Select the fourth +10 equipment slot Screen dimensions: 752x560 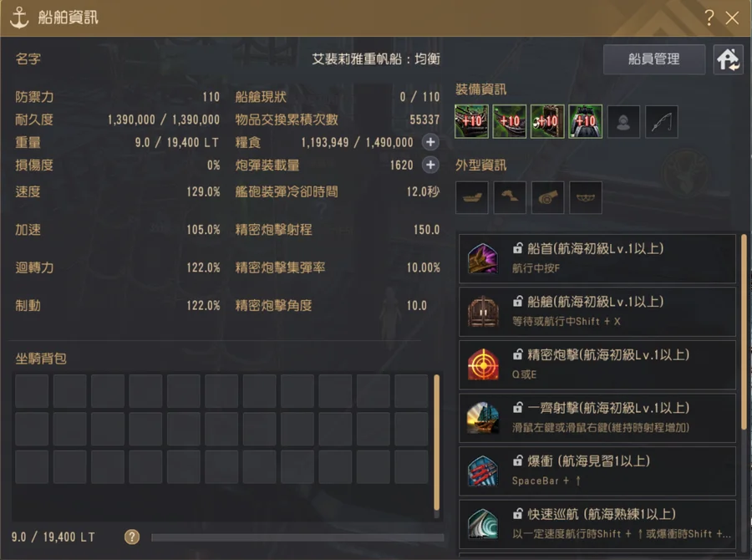(x=585, y=121)
